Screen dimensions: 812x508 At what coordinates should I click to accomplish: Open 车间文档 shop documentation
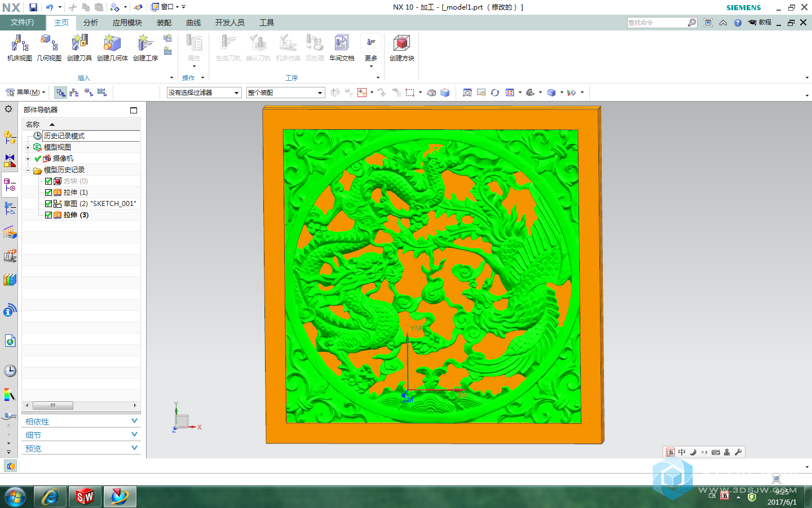[x=342, y=47]
